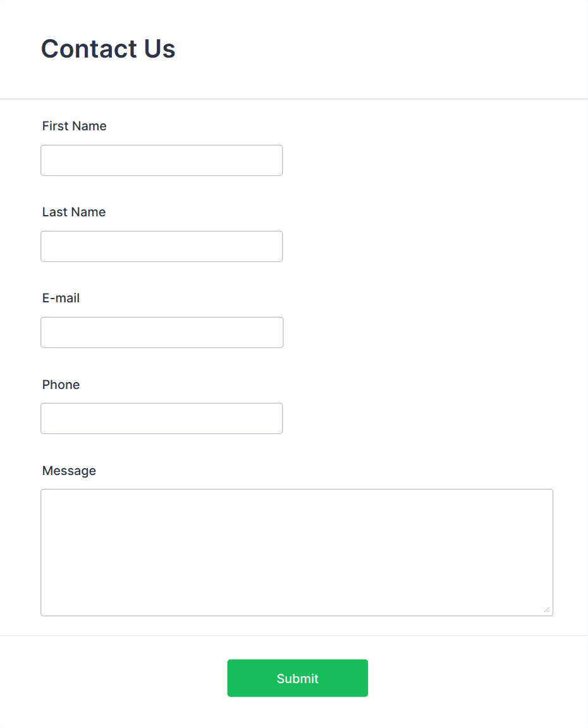The image size is (588, 728).
Task: Click inside the Message text area
Action: click(x=297, y=550)
